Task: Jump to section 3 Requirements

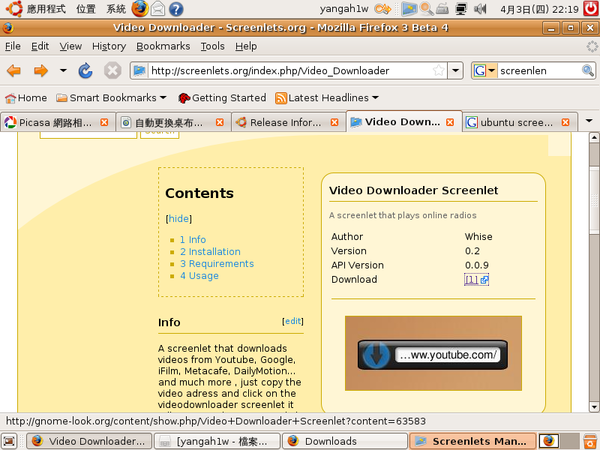Action: [x=217, y=264]
